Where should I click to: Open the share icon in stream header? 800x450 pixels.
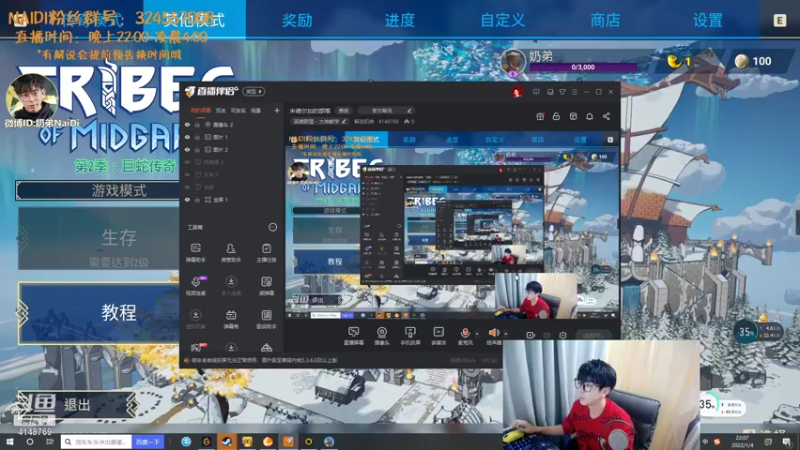[606, 116]
